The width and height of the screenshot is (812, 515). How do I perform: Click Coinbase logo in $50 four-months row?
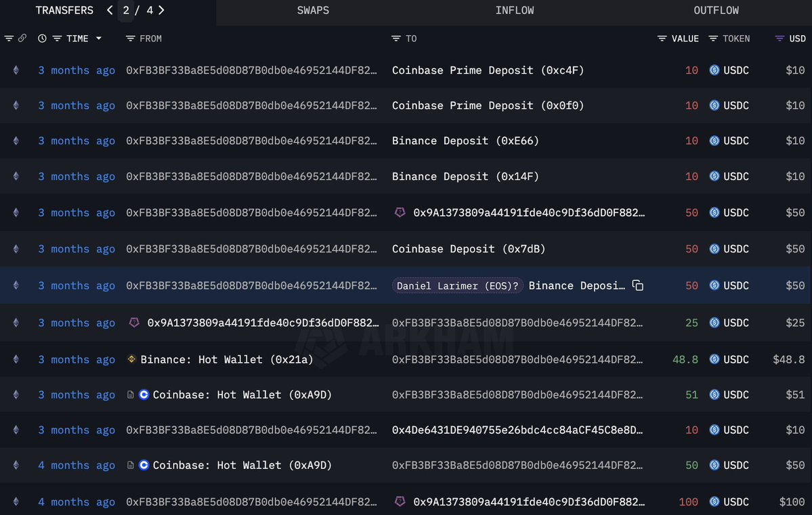click(x=144, y=465)
